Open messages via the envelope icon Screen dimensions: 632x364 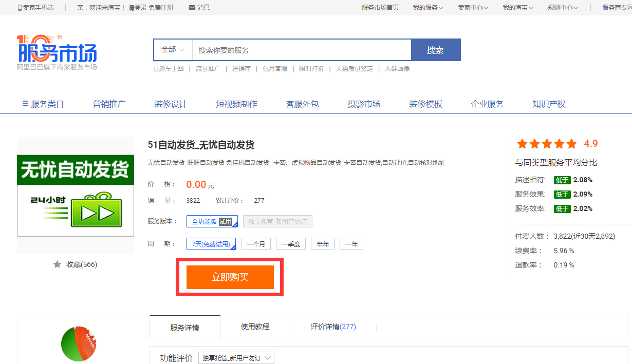[192, 8]
